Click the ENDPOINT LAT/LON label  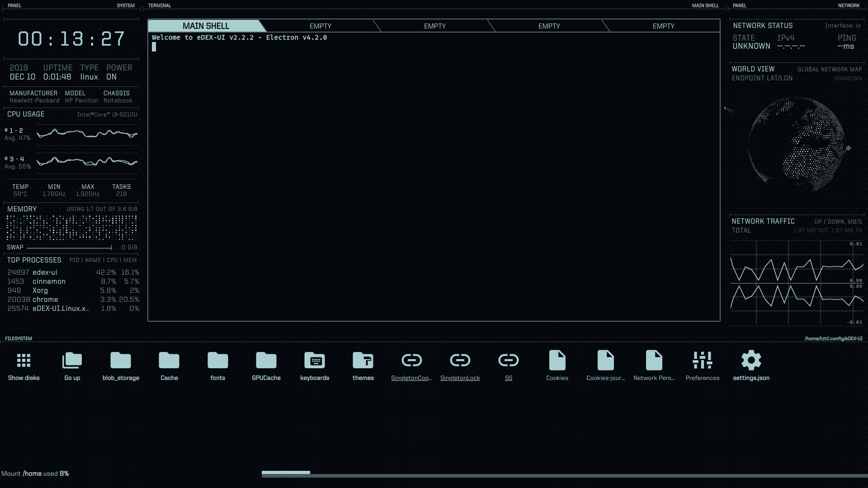(x=762, y=78)
